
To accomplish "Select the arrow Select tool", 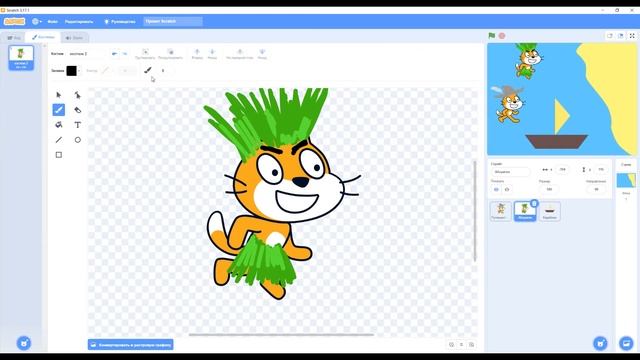I will (59, 95).
